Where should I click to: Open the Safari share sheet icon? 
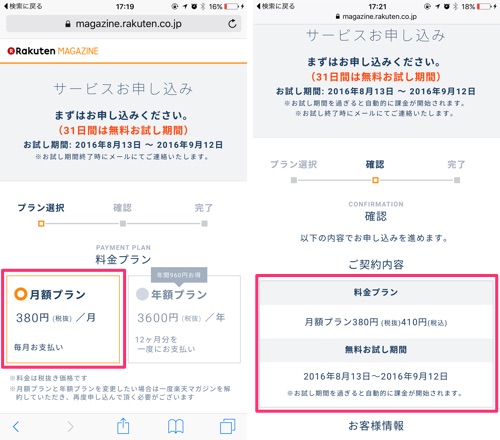tap(123, 426)
